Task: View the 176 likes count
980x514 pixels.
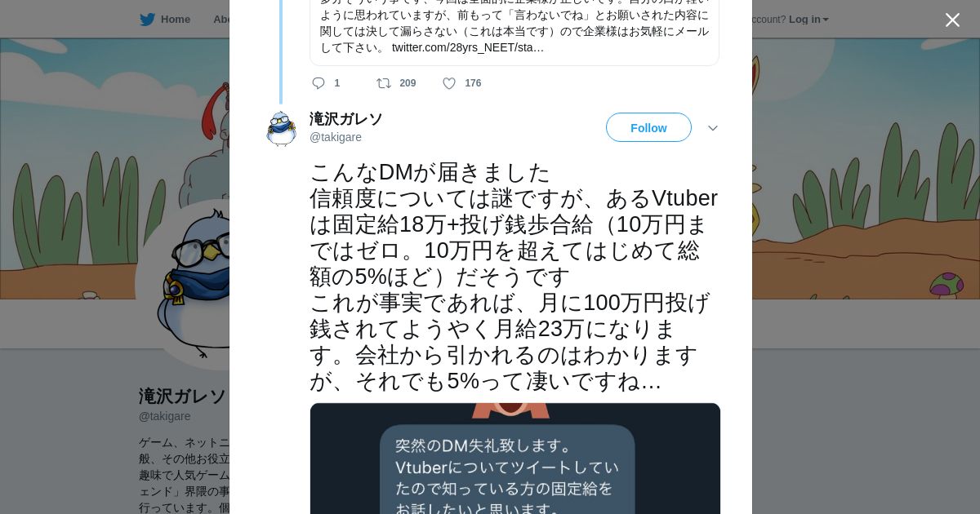Action: 473,83
